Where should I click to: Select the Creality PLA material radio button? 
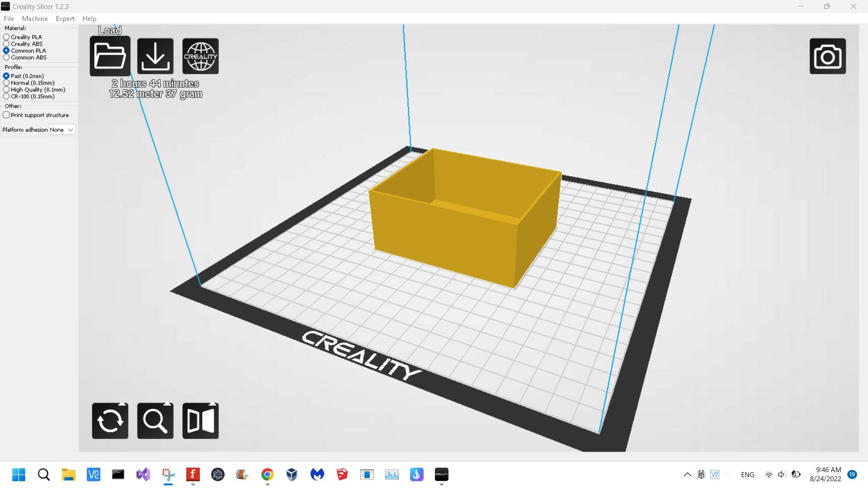pos(7,37)
